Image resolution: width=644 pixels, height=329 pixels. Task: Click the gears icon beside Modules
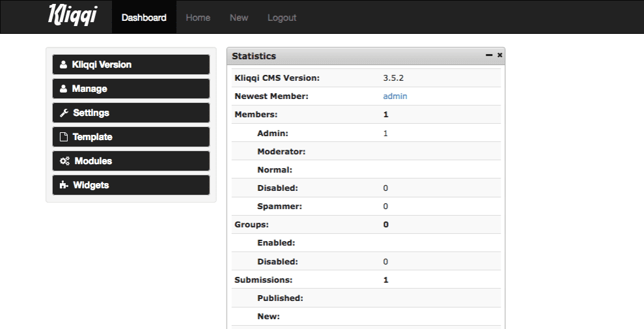click(x=64, y=161)
